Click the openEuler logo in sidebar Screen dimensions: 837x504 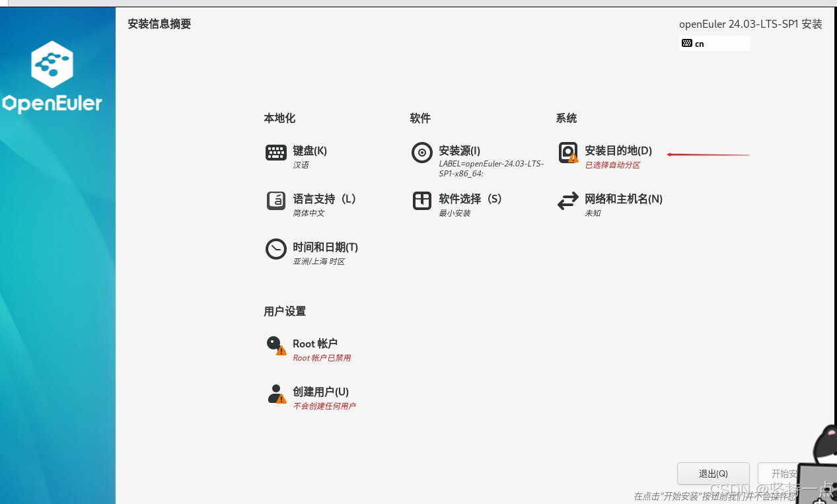click(52, 77)
